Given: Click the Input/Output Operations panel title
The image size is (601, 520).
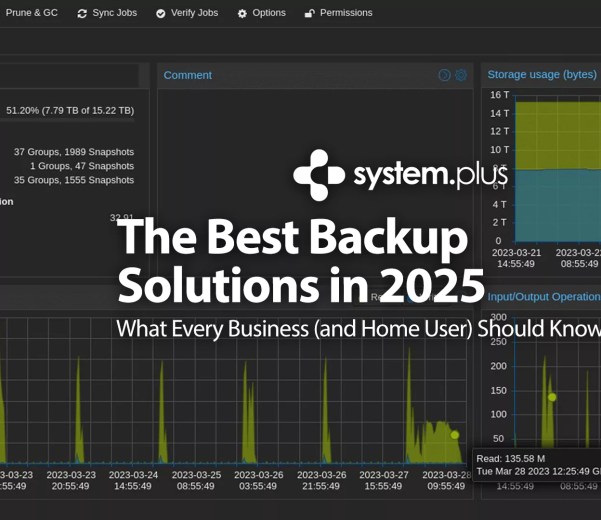Looking at the screenshot, I should pyautogui.click(x=544, y=297).
